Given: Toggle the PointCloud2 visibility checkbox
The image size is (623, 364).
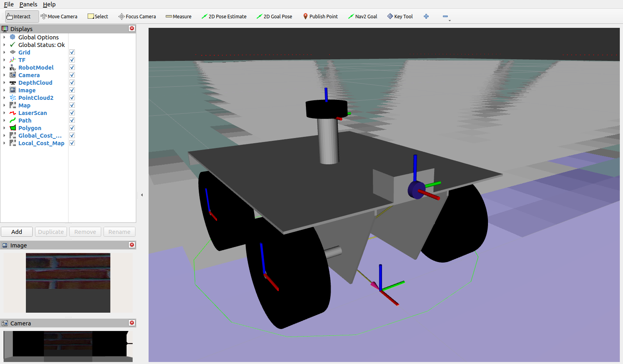Looking at the screenshot, I should pos(72,97).
